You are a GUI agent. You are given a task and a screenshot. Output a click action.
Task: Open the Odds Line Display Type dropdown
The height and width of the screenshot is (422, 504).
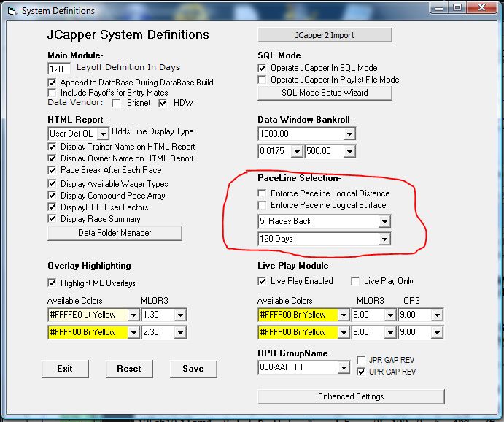tap(102, 134)
